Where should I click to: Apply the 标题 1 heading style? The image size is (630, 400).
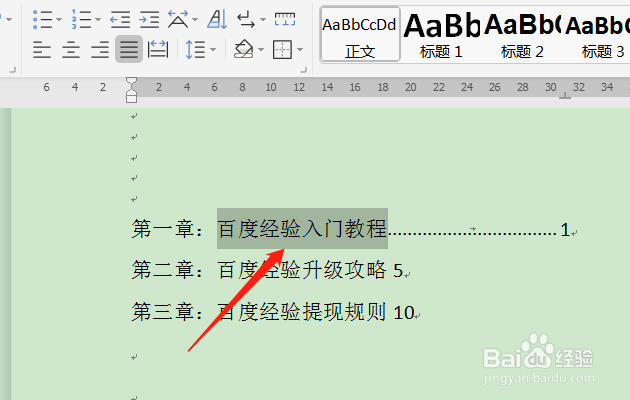click(x=441, y=35)
